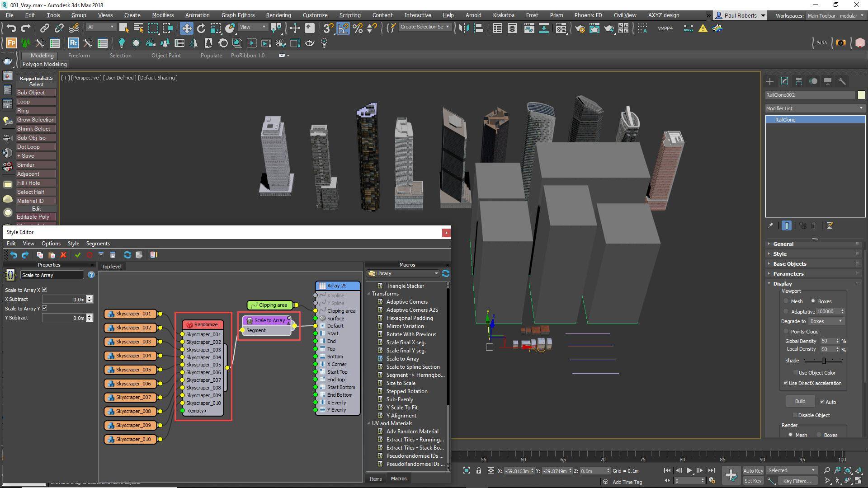Switch to the Items tab in the Macros panel
This screenshot has height=488, width=868.
375,479
